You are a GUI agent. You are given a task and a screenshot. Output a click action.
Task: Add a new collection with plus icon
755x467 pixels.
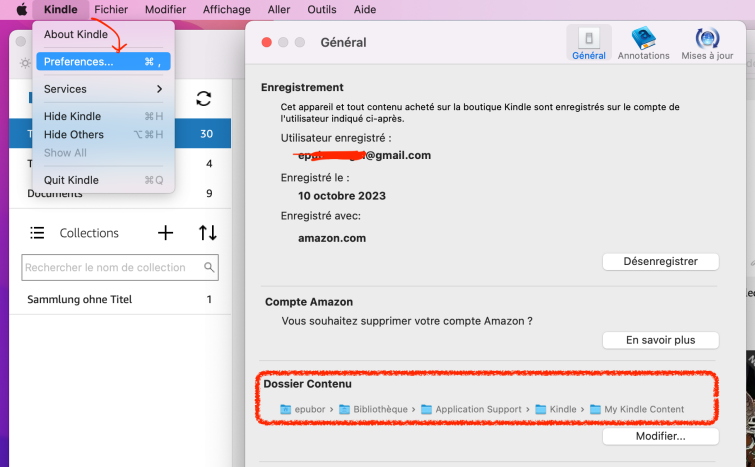click(165, 233)
